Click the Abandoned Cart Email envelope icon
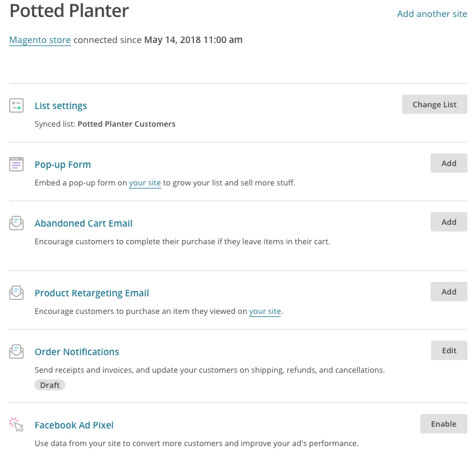This screenshot has width=476, height=460. tap(16, 223)
